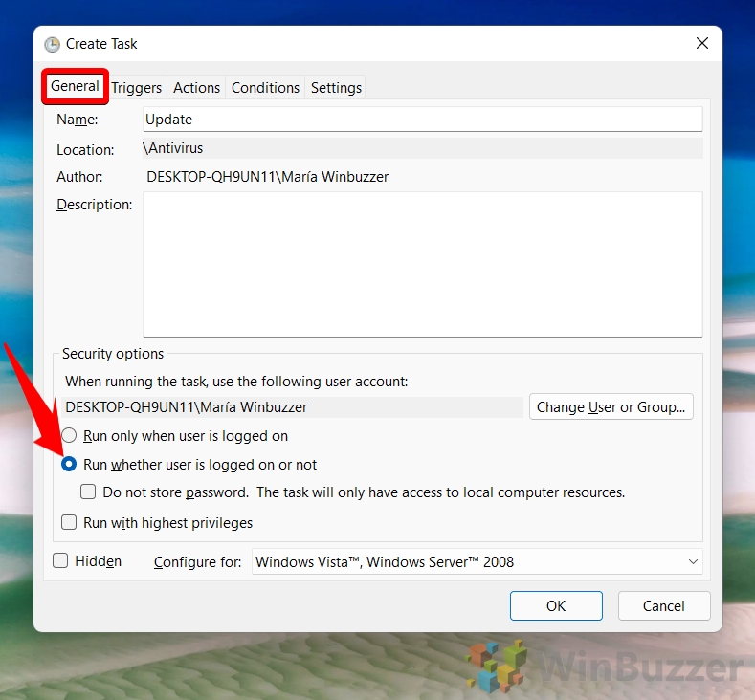Open the Settings tab
755x700 pixels.
336,88
